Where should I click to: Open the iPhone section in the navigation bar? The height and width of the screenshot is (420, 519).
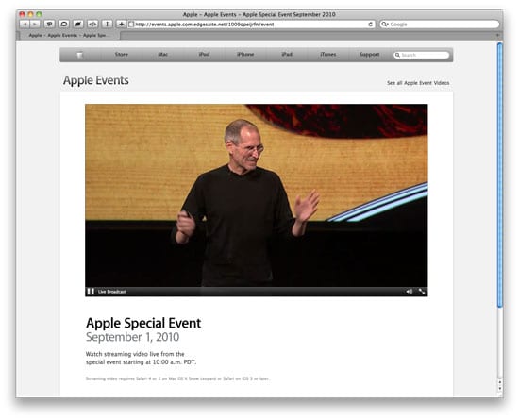coord(245,55)
